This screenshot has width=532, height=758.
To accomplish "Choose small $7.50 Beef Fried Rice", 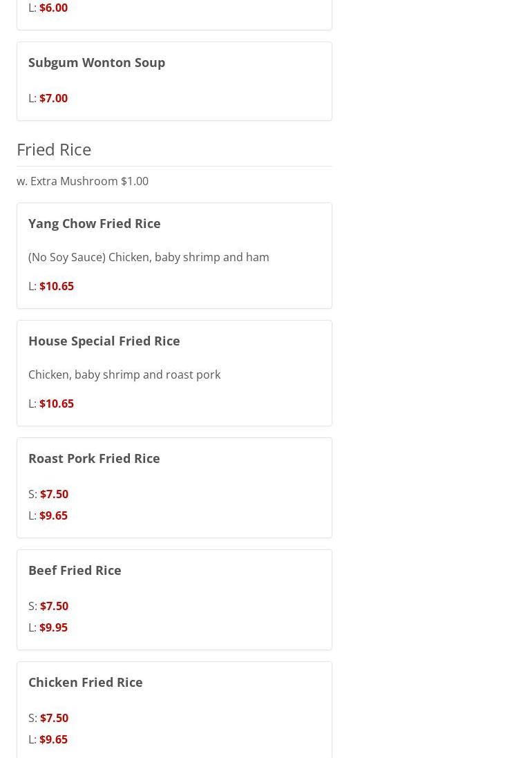I will [54, 606].
